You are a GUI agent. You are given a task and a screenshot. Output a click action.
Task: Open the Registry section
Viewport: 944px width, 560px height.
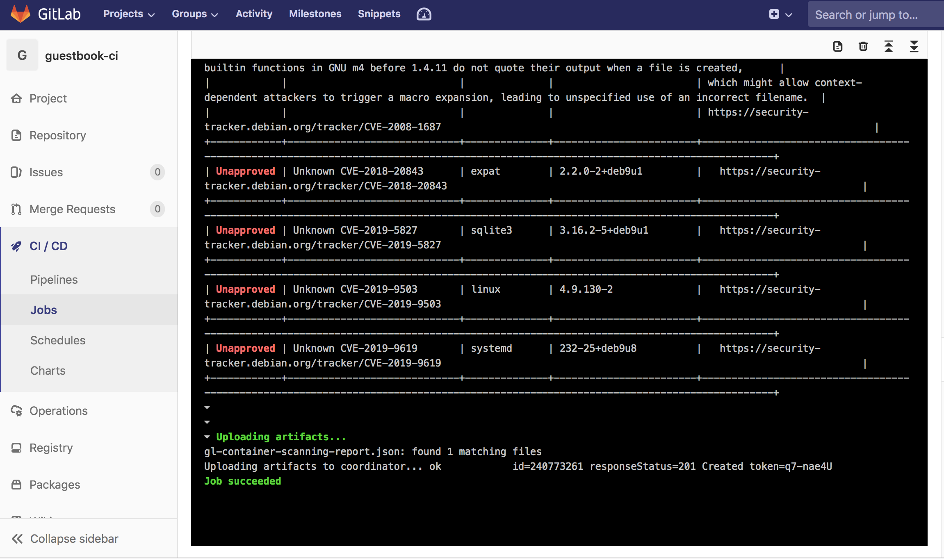[x=51, y=447]
